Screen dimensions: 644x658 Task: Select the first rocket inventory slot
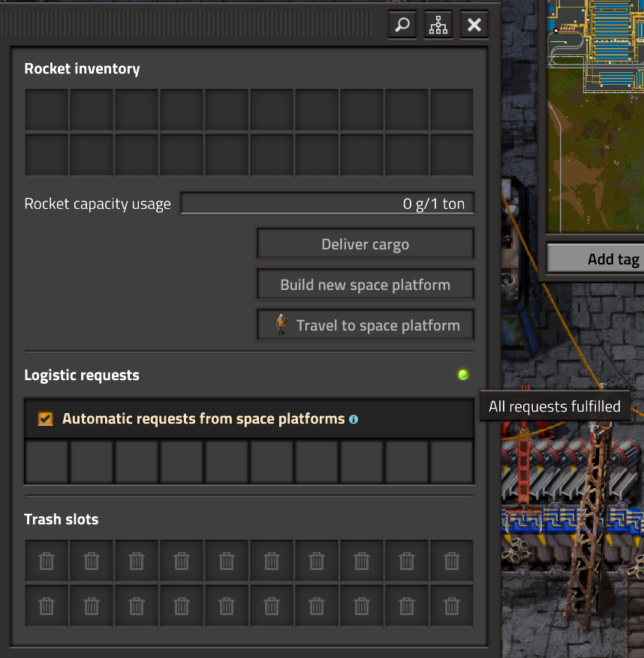point(47,110)
